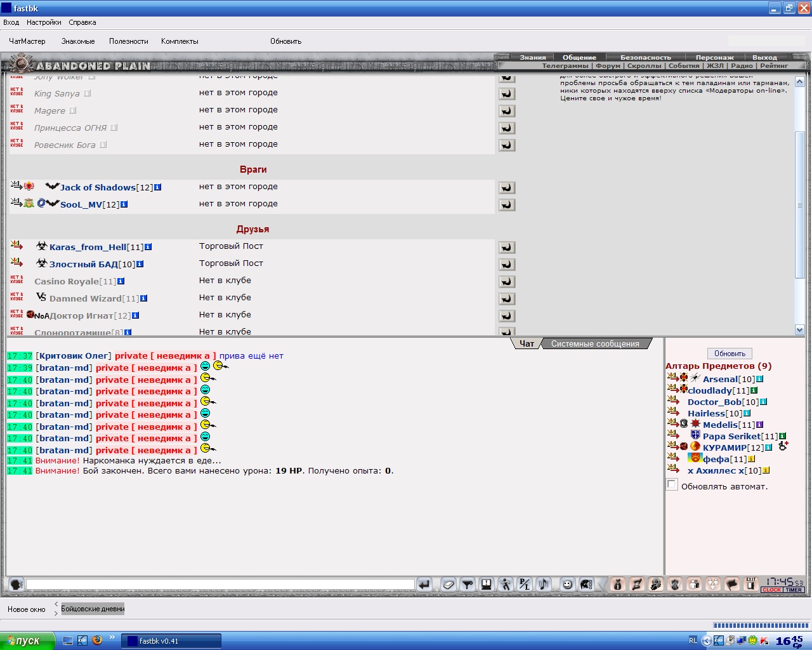Screen dimensions: 812x650
Task: Click the injury icon beside КУРАМИР
Action: point(783,446)
